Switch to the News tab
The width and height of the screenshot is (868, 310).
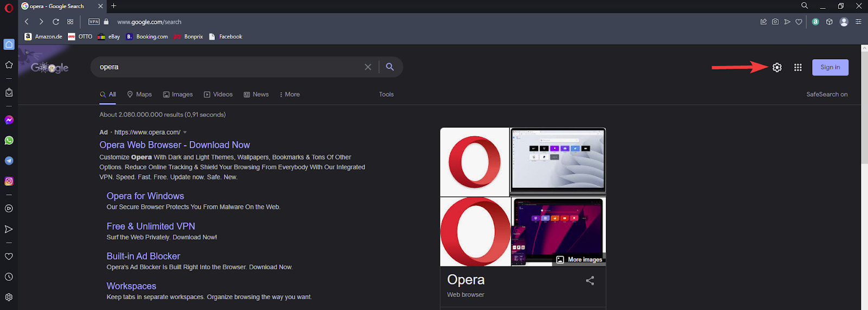[x=256, y=94]
